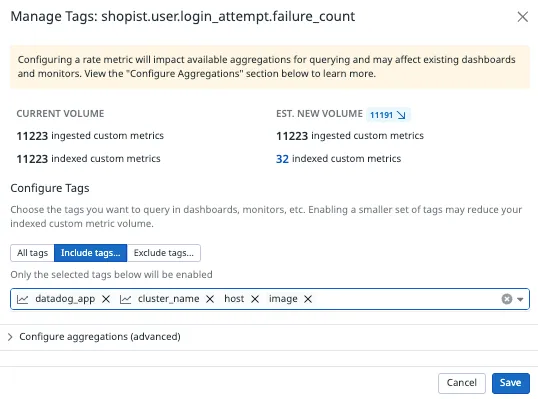Click the chevron beside Configure aggregations
The width and height of the screenshot is (538, 399).
(x=10, y=337)
